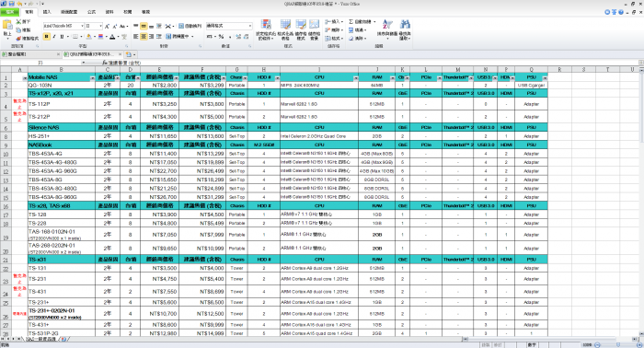Click the Format as Table icon
The image size is (644, 348).
(285, 29)
